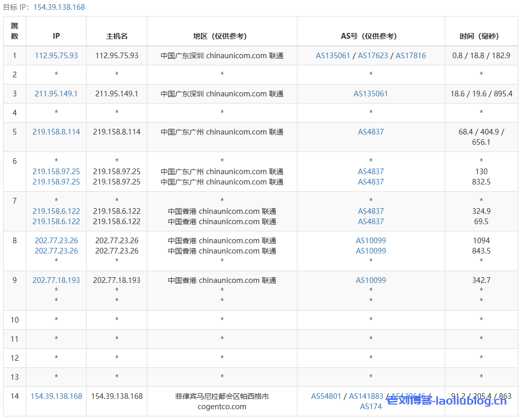520x420 pixels.
Task: Click the 时间（毫秒） column header
Action: pos(481,36)
